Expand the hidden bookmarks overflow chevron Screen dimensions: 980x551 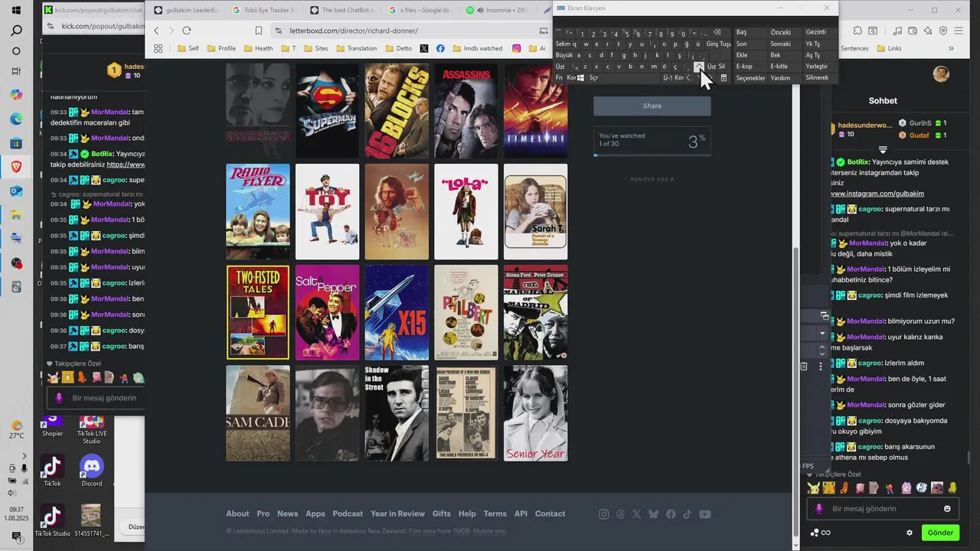coord(951,48)
